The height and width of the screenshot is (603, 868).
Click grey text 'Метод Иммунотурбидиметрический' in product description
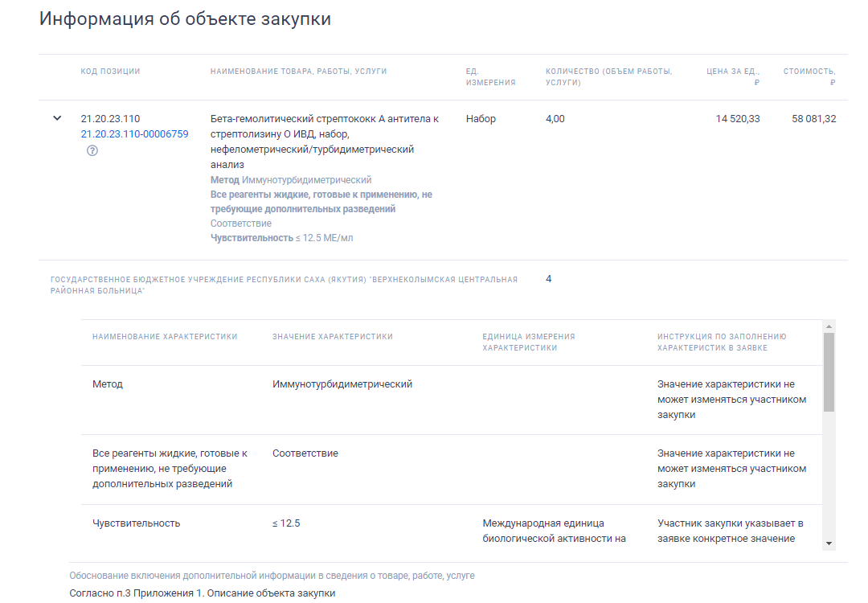pos(291,180)
